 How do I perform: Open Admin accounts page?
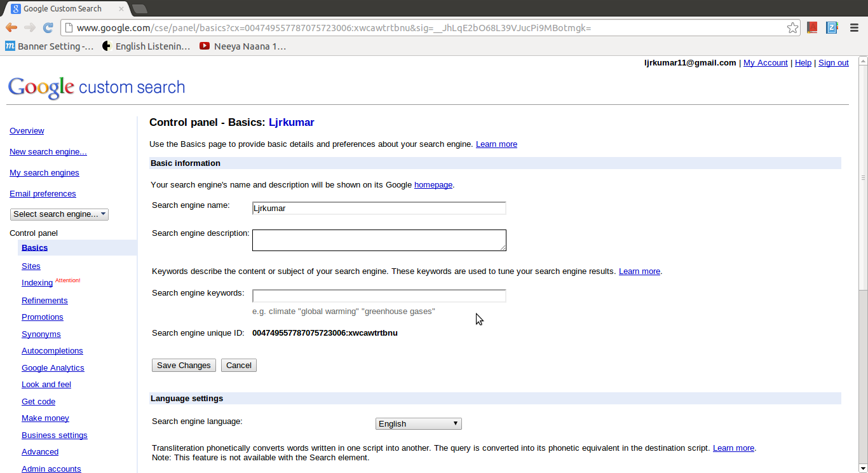[x=51, y=469]
